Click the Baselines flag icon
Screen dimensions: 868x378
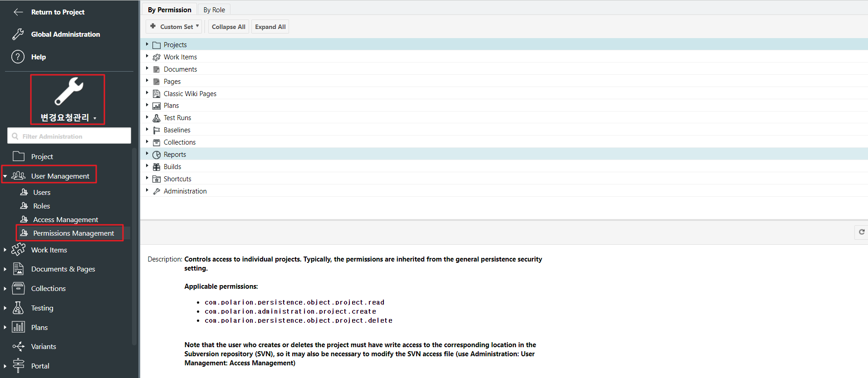(x=157, y=131)
